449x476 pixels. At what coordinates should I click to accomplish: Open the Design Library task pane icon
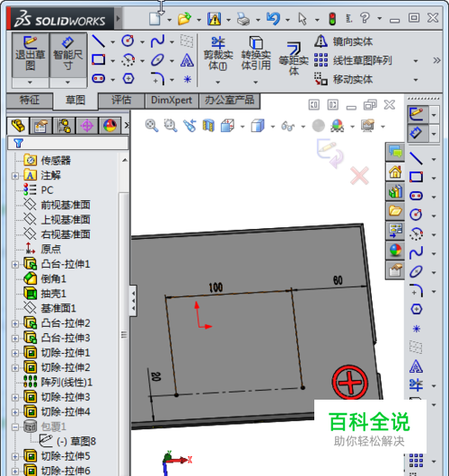pyautogui.click(x=395, y=191)
